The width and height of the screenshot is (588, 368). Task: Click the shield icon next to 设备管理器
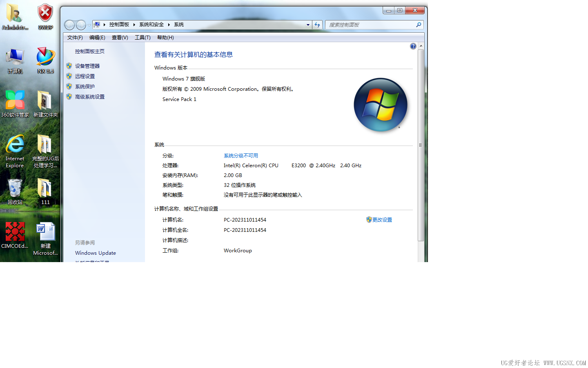tap(69, 66)
